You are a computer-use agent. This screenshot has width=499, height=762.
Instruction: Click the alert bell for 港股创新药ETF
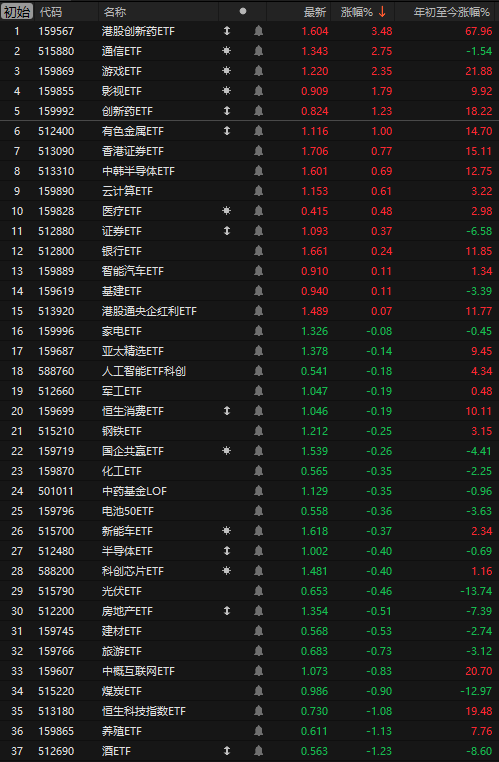click(x=258, y=31)
